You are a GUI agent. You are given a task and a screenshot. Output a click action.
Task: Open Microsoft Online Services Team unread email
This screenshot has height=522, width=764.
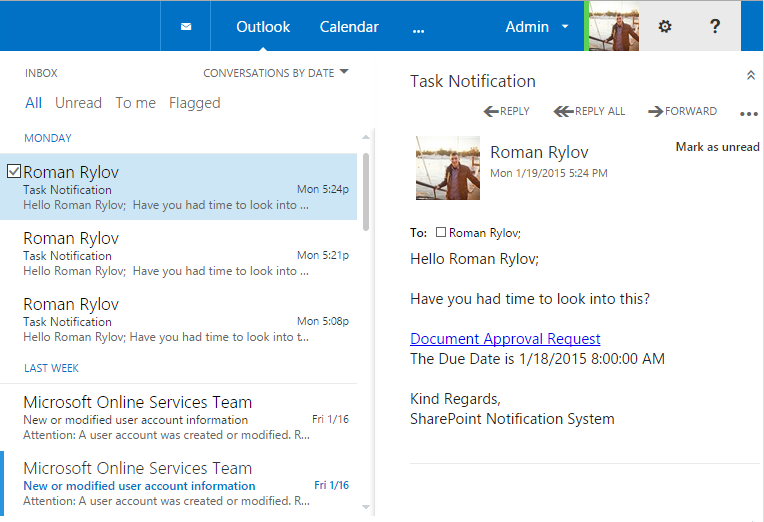pyautogui.click(x=138, y=476)
